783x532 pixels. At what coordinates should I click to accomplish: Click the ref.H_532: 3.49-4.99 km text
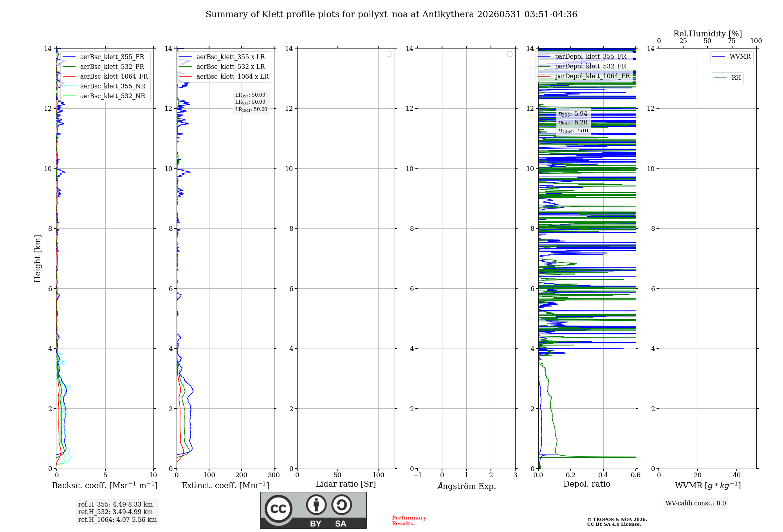[x=115, y=512]
